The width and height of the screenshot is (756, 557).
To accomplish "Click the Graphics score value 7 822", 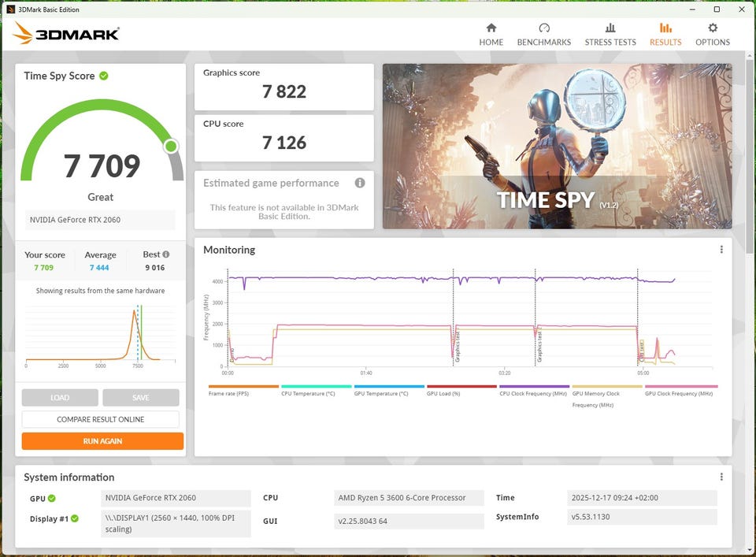I will pyautogui.click(x=284, y=91).
